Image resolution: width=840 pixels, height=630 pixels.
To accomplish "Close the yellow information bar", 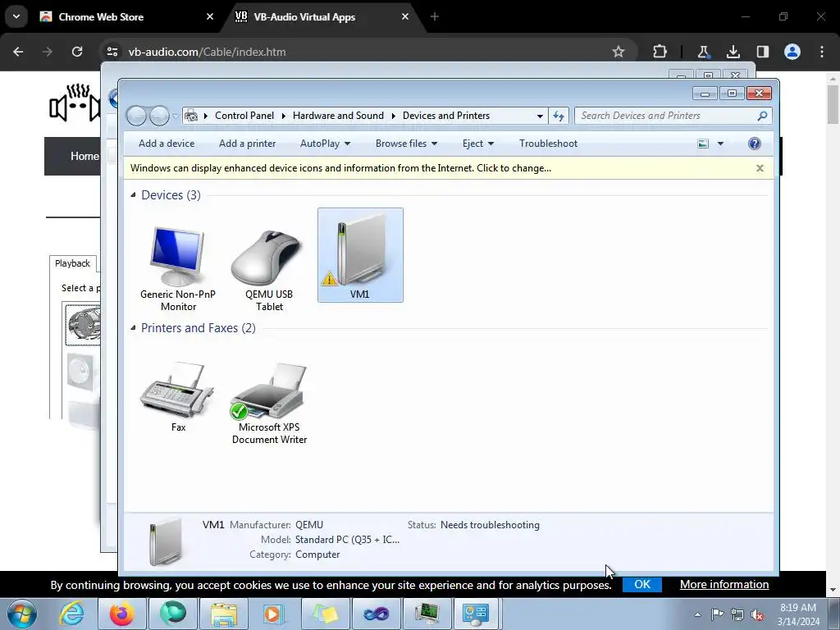I will pos(760,168).
